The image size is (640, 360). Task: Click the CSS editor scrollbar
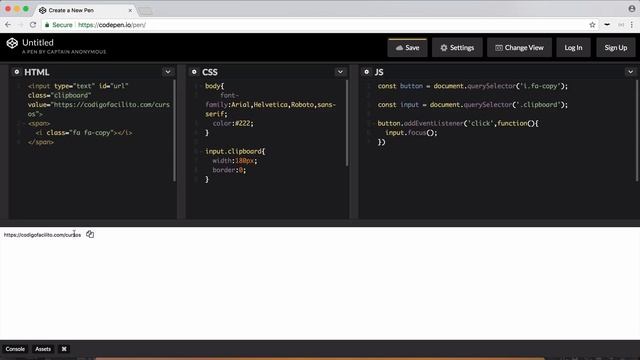point(347,123)
